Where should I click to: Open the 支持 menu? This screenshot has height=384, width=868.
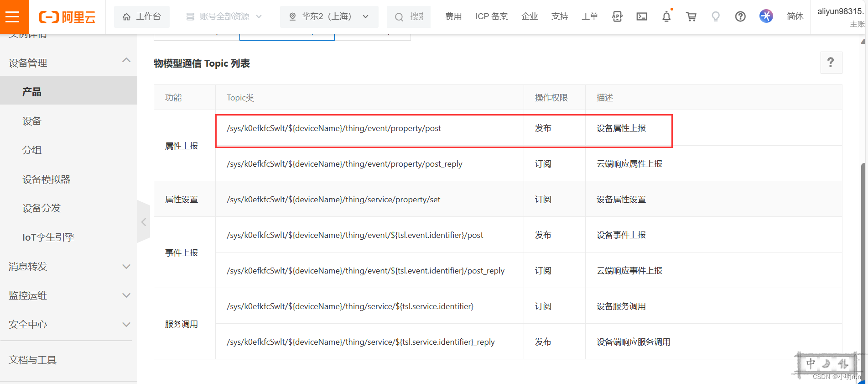pos(560,17)
